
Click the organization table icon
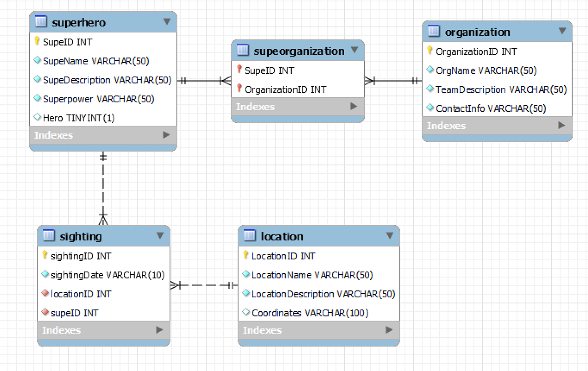pos(434,31)
